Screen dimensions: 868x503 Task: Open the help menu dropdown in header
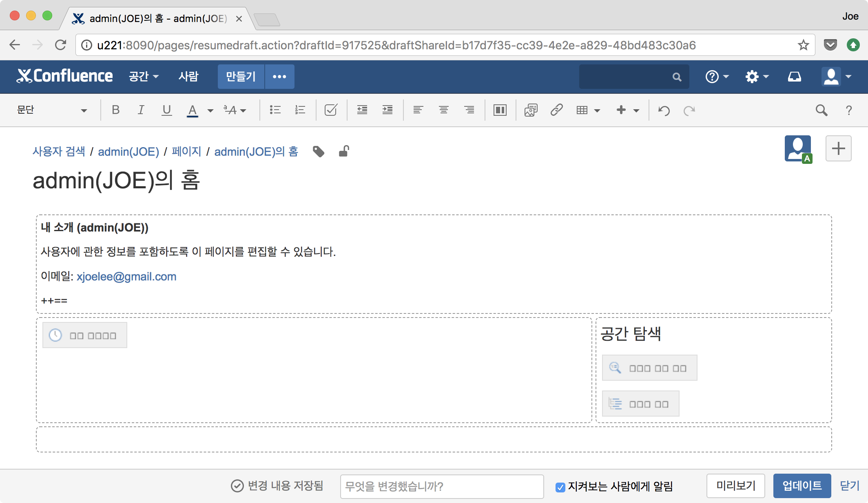tap(717, 77)
